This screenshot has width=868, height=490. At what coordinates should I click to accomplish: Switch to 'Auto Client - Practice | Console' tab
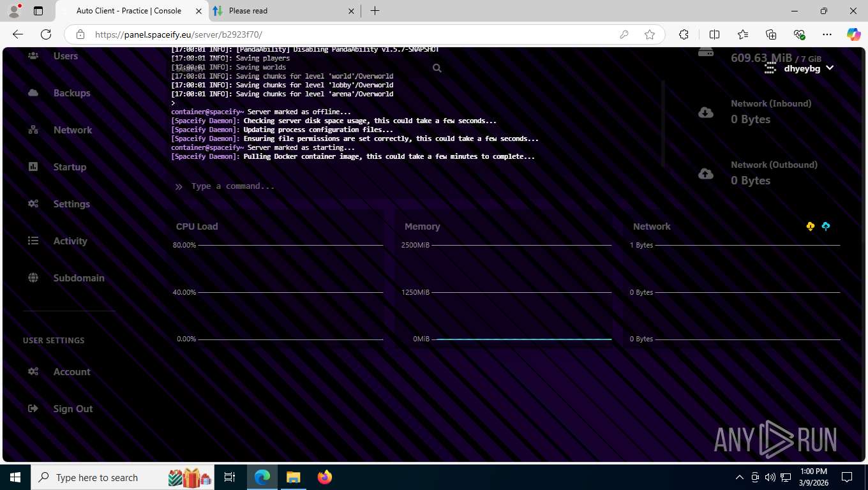[x=128, y=11]
